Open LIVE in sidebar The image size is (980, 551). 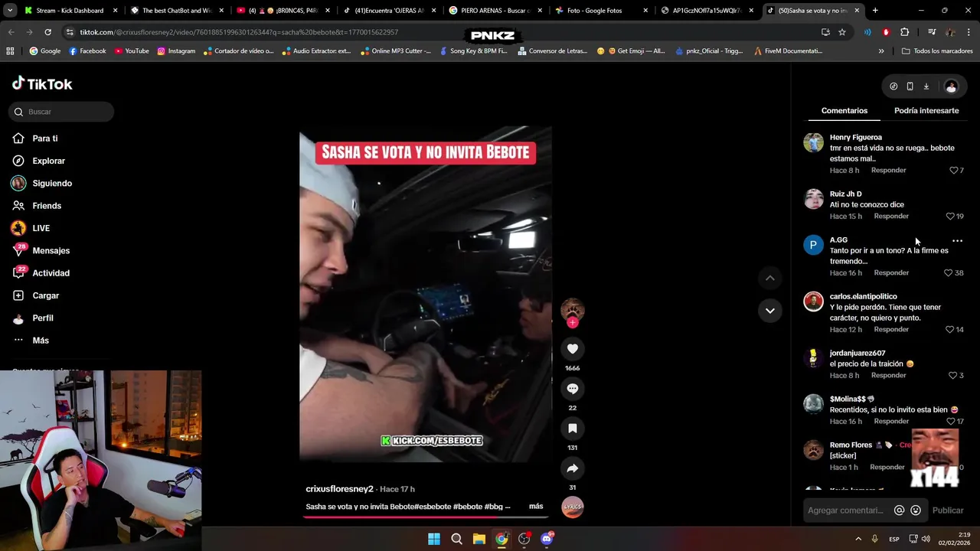coord(31,228)
